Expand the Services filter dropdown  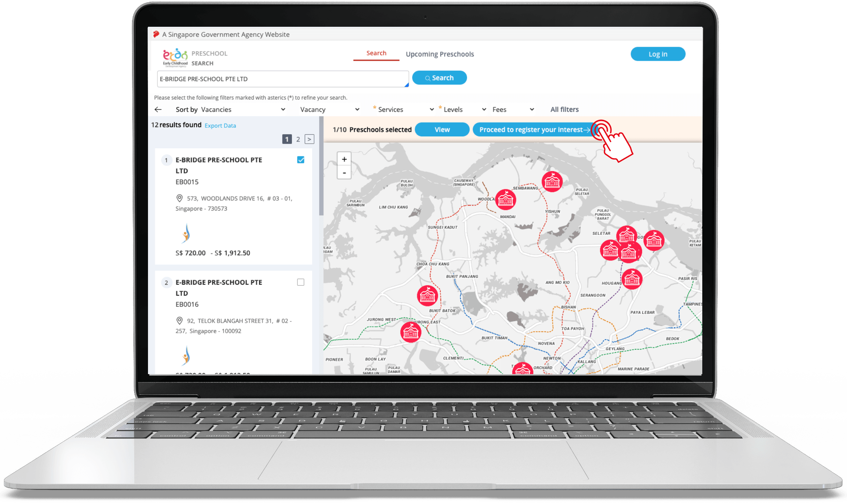point(405,109)
